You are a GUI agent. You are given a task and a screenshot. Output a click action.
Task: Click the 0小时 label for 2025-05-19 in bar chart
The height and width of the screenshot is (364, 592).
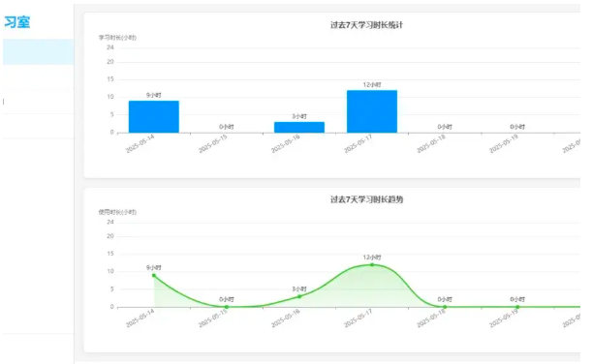pos(517,127)
